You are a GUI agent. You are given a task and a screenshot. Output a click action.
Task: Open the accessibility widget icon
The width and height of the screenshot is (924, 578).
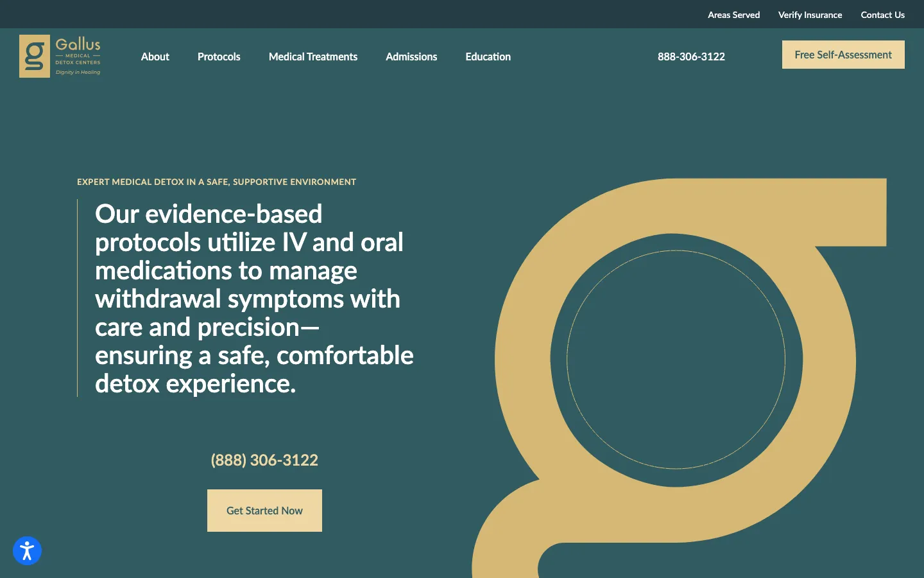[27, 551]
